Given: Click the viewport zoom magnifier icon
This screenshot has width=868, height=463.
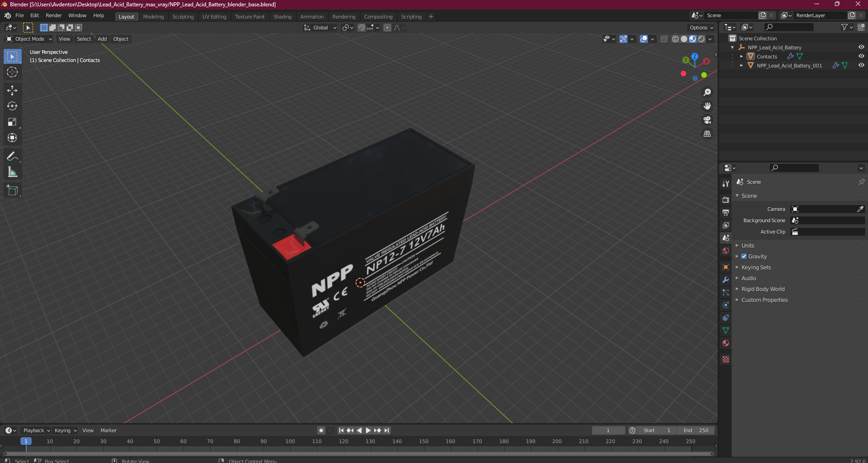Looking at the screenshot, I should [707, 92].
